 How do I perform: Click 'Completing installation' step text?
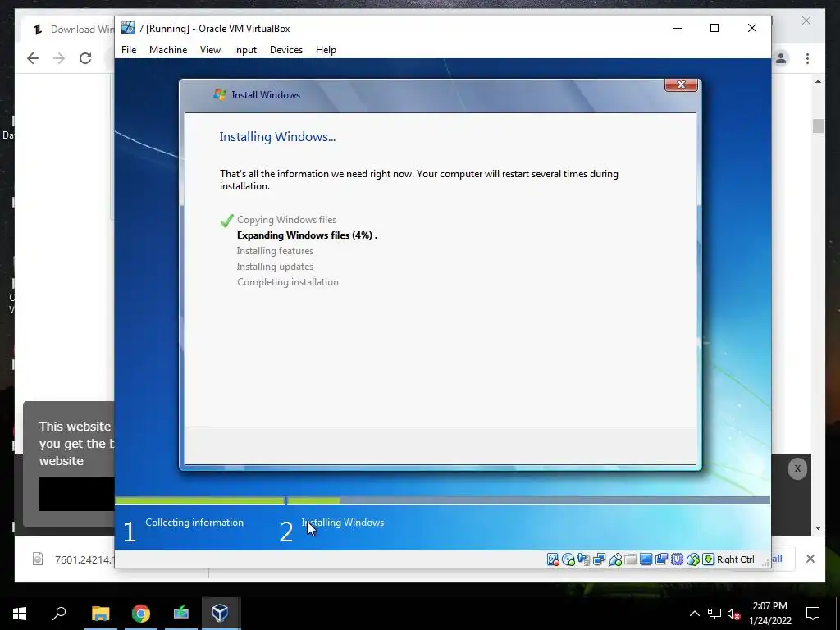pyautogui.click(x=288, y=282)
